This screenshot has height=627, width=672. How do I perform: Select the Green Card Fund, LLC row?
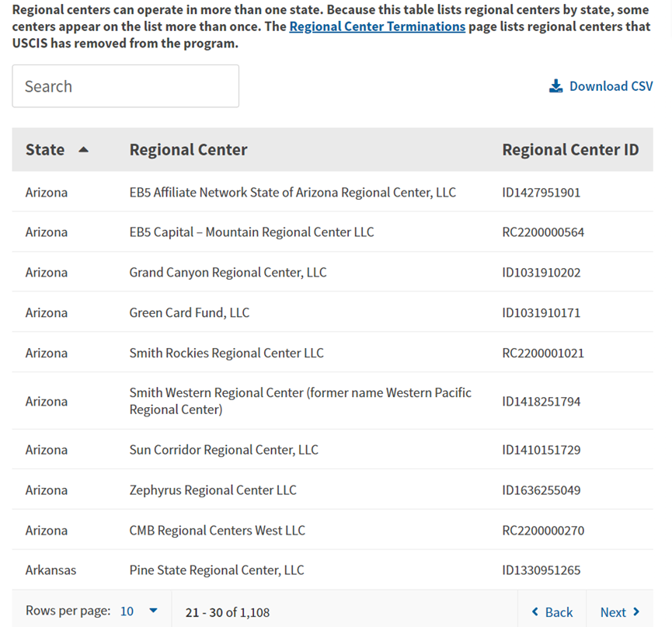(333, 312)
